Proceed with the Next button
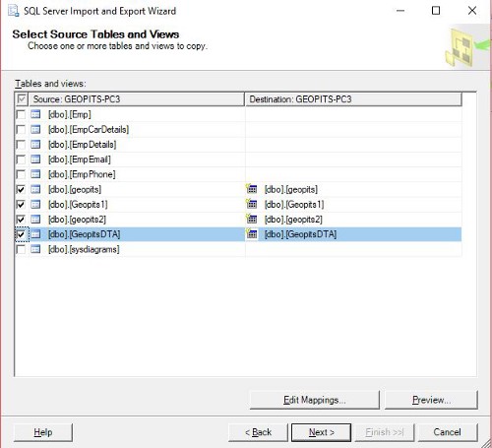This screenshot has height=448, width=492. pyautogui.click(x=322, y=432)
